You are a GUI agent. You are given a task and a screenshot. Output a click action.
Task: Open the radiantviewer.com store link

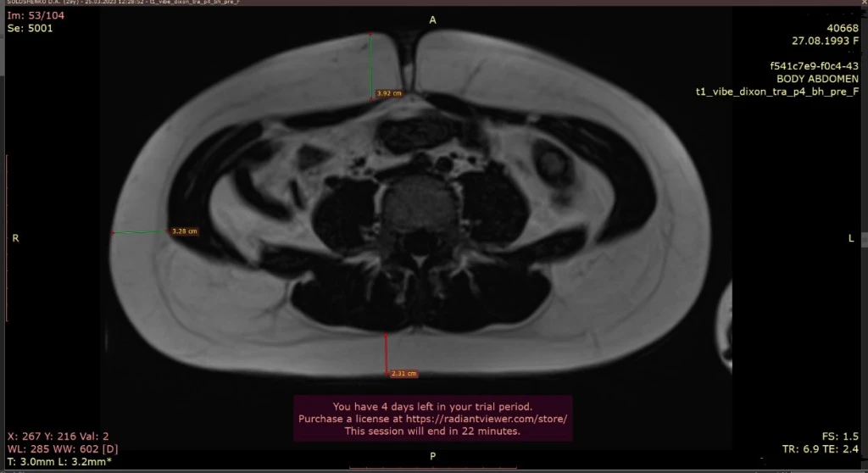pos(486,419)
